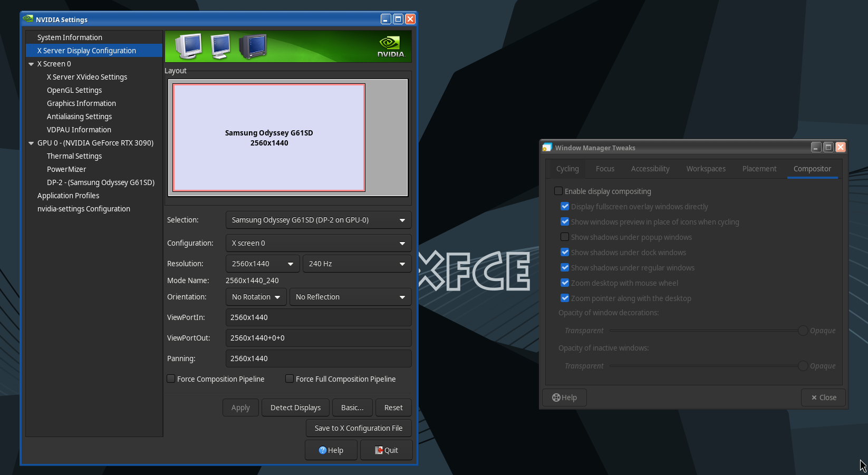
Task: Click the Apply button
Action: click(240, 408)
